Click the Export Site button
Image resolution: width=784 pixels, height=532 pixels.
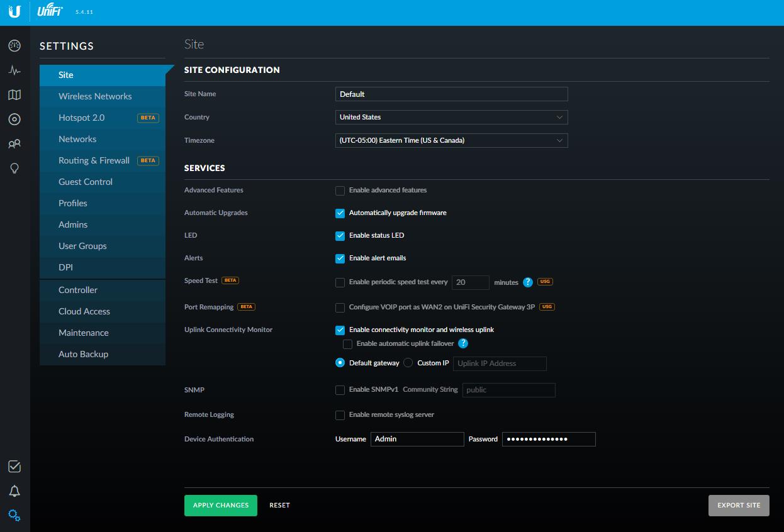point(738,506)
